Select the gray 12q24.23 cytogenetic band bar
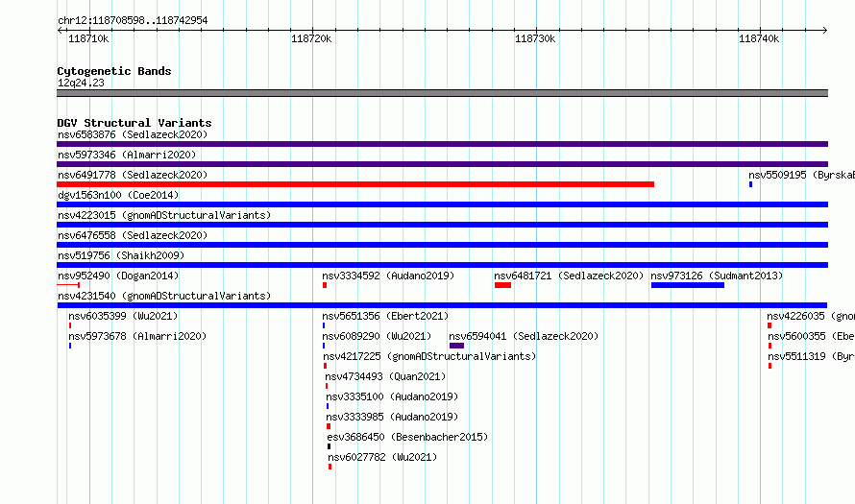Screen dimensions: 855x504 (442, 93)
